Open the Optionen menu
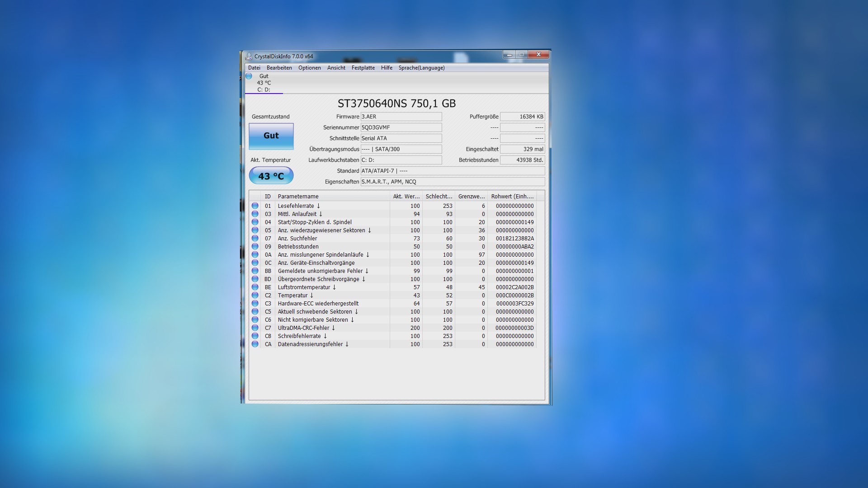Screen dimensions: 868x488 point(309,68)
